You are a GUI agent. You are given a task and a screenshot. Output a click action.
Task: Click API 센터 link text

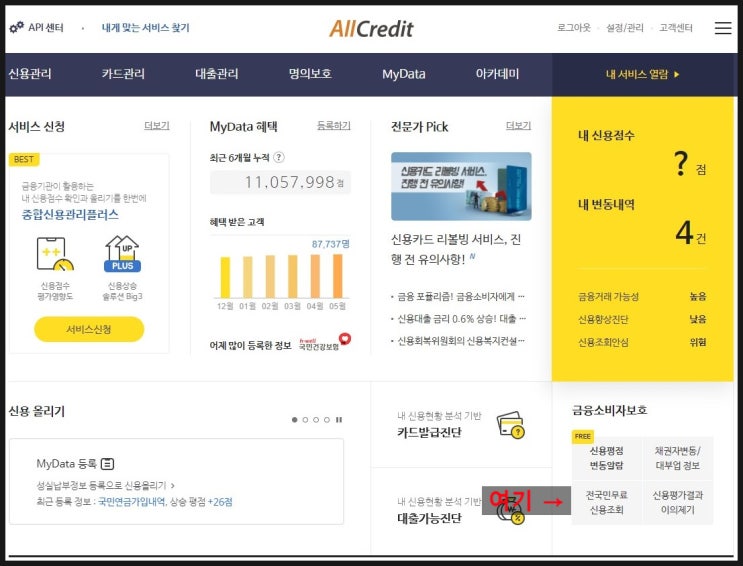(45, 27)
